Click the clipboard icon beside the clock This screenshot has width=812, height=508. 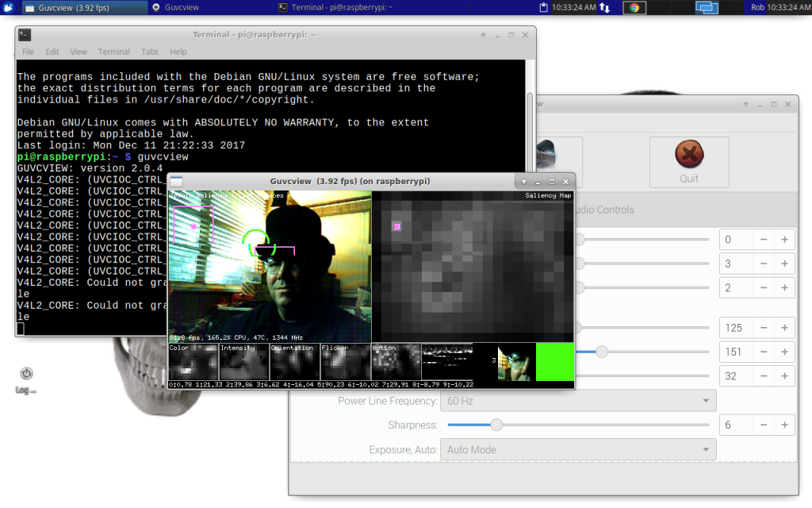tap(543, 7)
